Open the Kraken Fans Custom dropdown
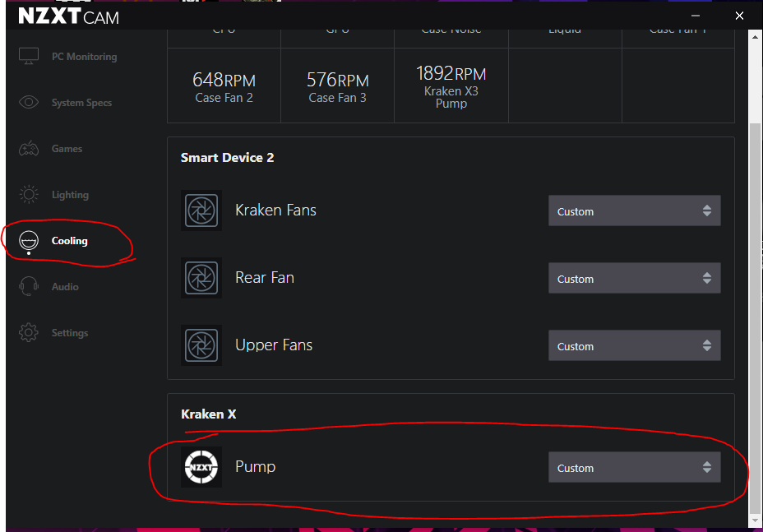The height and width of the screenshot is (532, 763). click(634, 211)
